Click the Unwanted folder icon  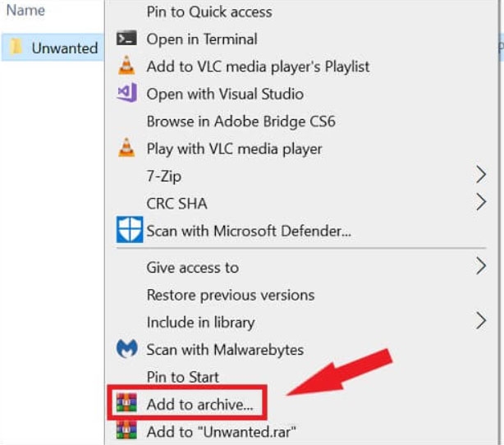coord(16,47)
